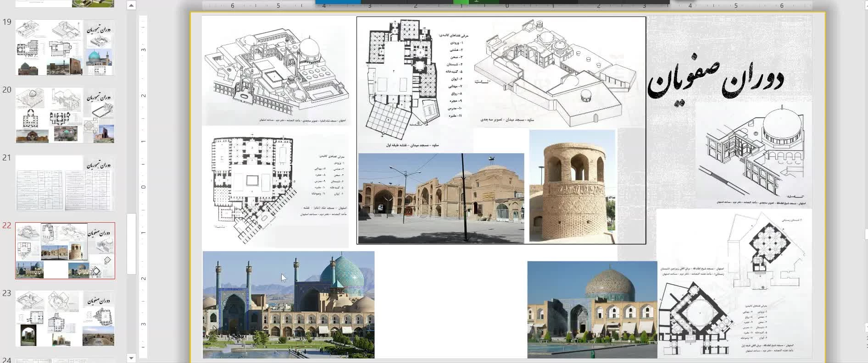Screen dimensions: 868x363
Task: Click the caption 'ساوه - مسجد میدان - تصویر سه بعدی'
Action: pyautogui.click(x=507, y=120)
